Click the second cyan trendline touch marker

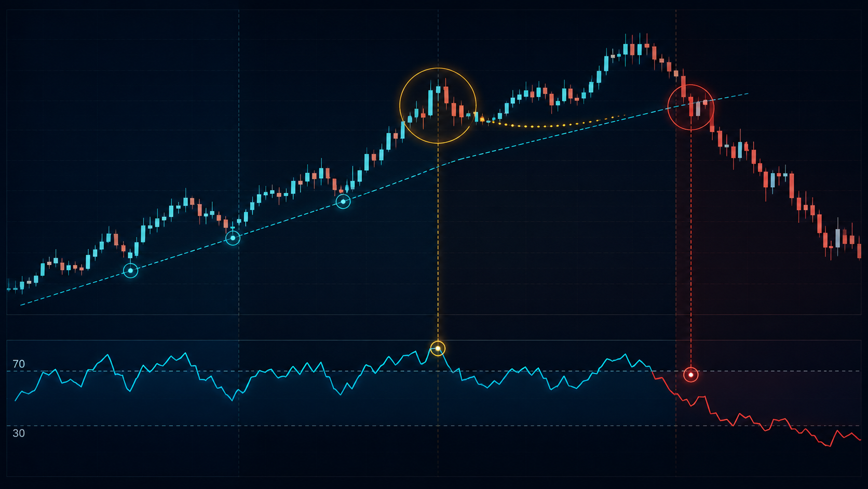[233, 238]
